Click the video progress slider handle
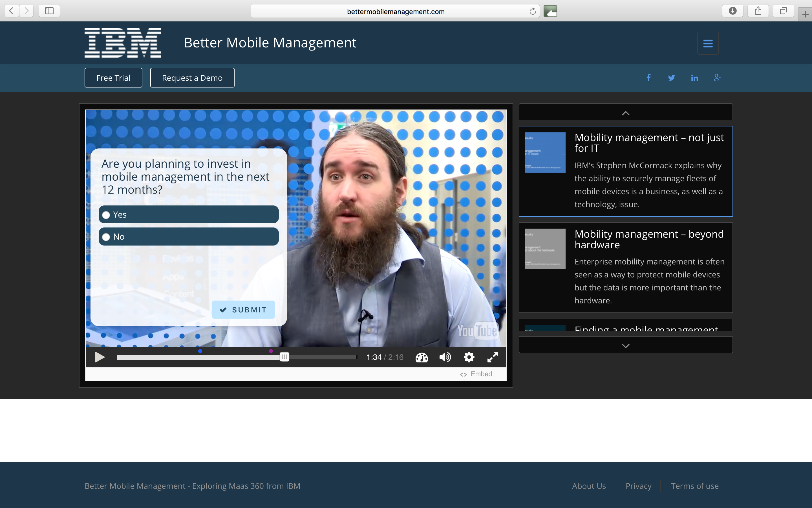The height and width of the screenshot is (508, 812). click(x=284, y=357)
